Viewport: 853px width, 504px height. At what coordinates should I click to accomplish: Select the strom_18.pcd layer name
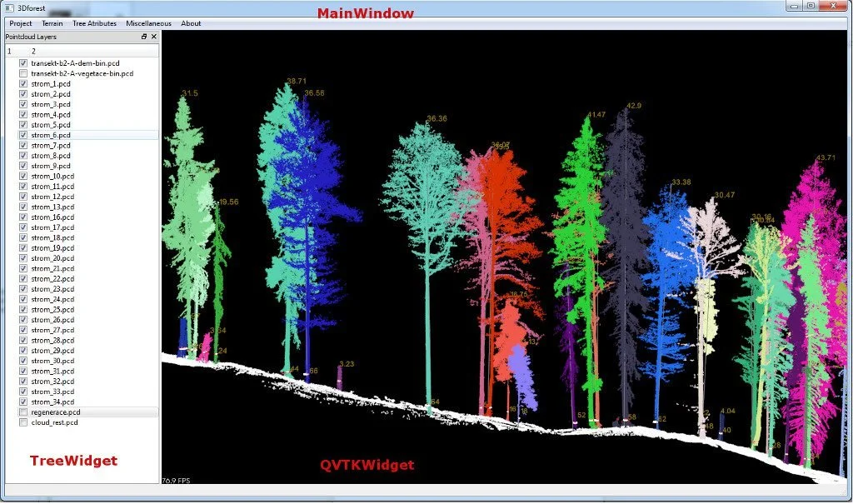point(52,238)
